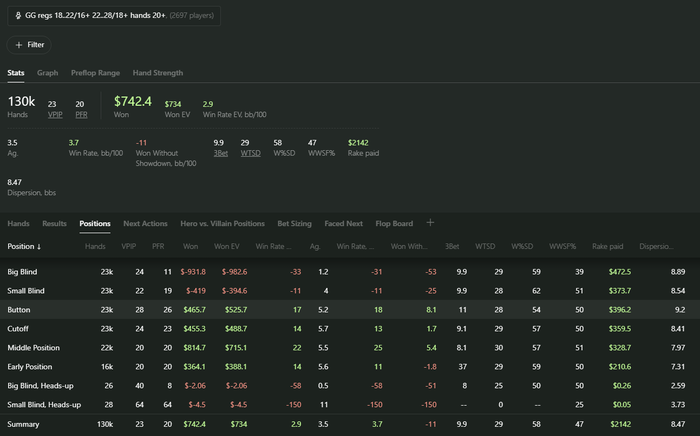Open the Hand Strength tab
This screenshot has width=700, height=436.
click(x=158, y=73)
